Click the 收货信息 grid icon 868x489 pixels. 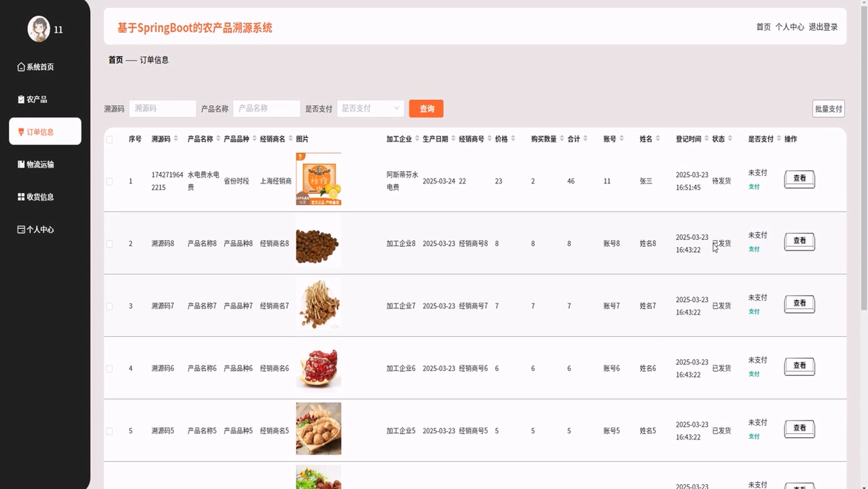click(21, 197)
